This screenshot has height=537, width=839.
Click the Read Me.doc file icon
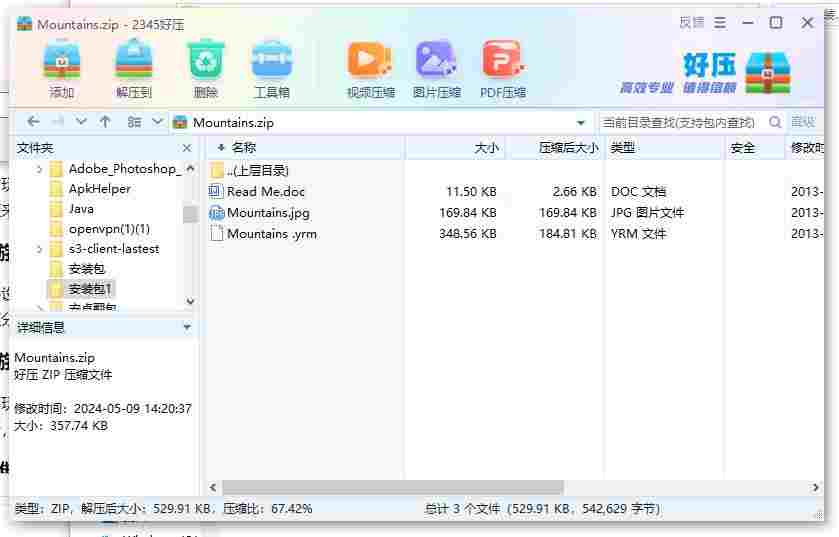click(x=216, y=191)
